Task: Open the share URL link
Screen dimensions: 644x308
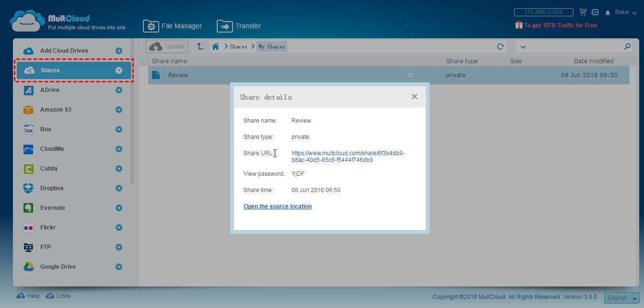Action: pos(348,157)
